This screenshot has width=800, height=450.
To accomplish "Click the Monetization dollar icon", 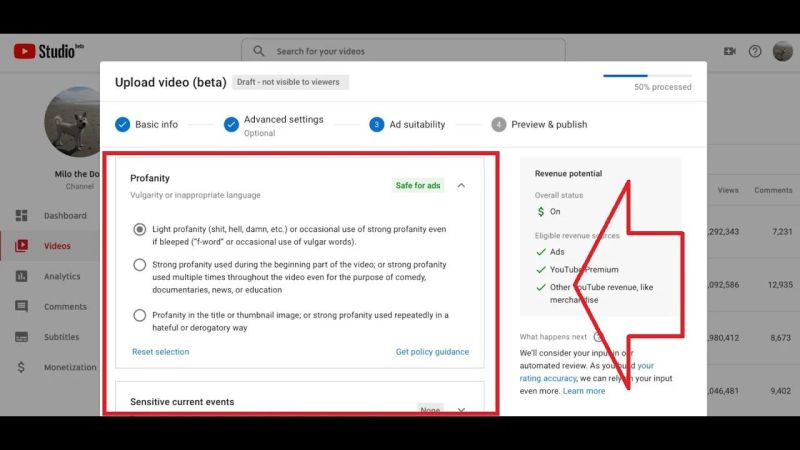I will [21, 367].
